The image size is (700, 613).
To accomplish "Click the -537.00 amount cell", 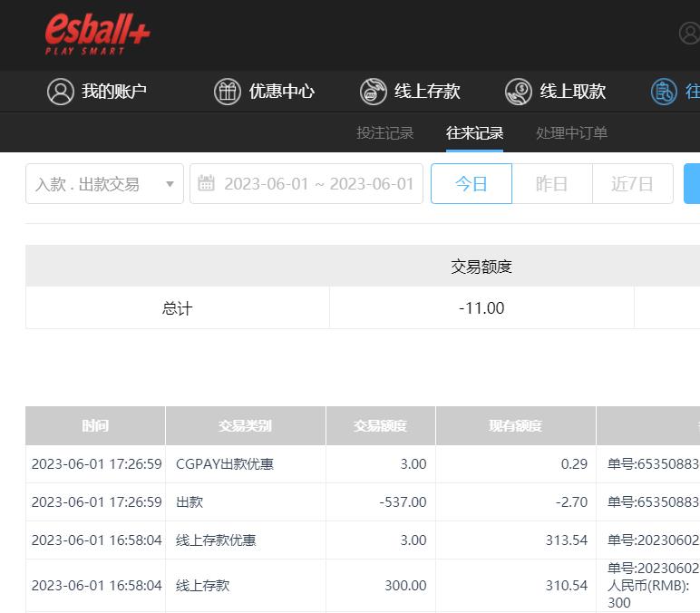I will pyautogui.click(x=380, y=502).
